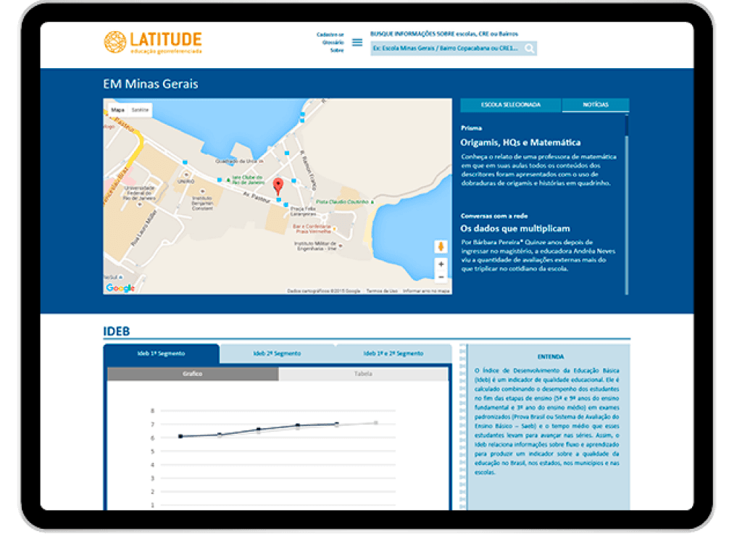
Task: Click the red location pin on map
Action: [x=278, y=187]
